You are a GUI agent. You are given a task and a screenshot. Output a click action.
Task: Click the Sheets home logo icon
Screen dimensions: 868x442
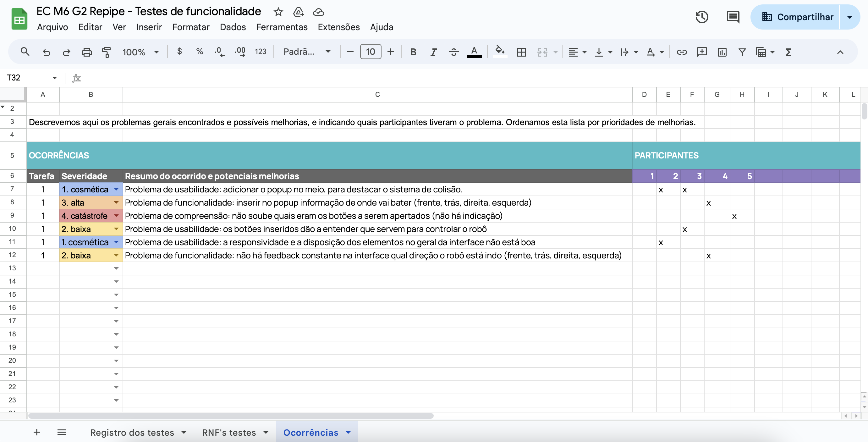(x=19, y=19)
